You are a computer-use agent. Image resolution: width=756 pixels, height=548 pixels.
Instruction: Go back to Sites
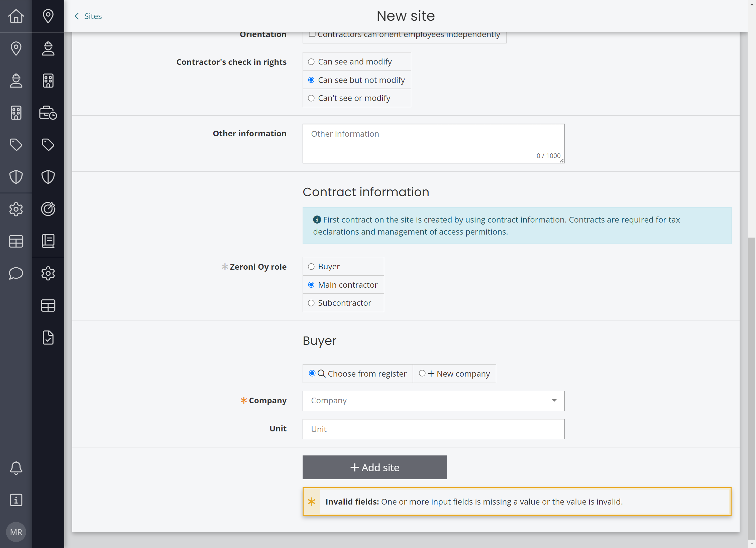pyautogui.click(x=88, y=16)
